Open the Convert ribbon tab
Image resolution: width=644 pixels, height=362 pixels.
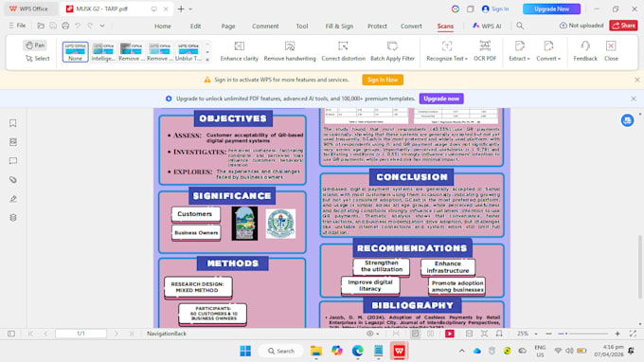coord(411,26)
